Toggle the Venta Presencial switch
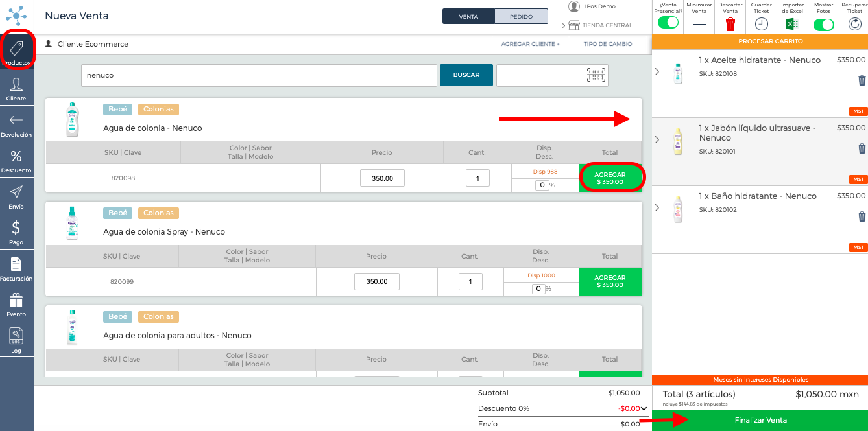Screen dimensions: 868x431 click(x=668, y=23)
